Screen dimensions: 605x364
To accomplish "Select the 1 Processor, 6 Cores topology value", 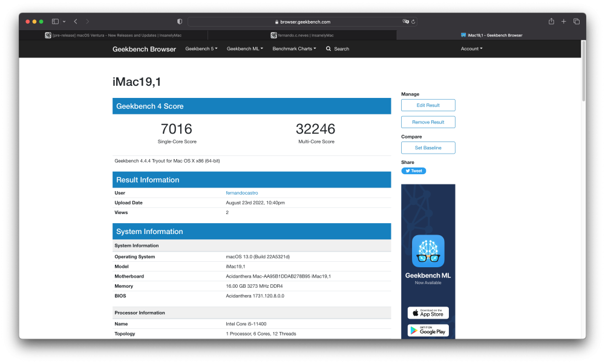I will pos(261,334).
